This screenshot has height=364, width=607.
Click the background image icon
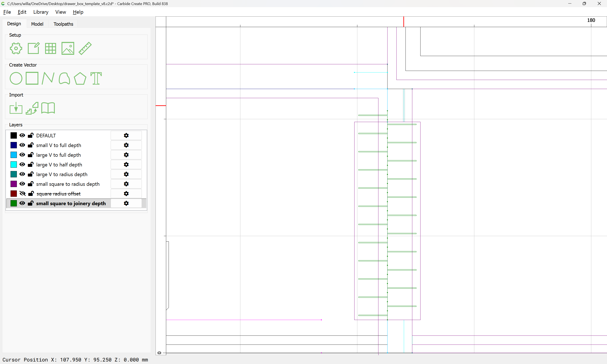68,48
